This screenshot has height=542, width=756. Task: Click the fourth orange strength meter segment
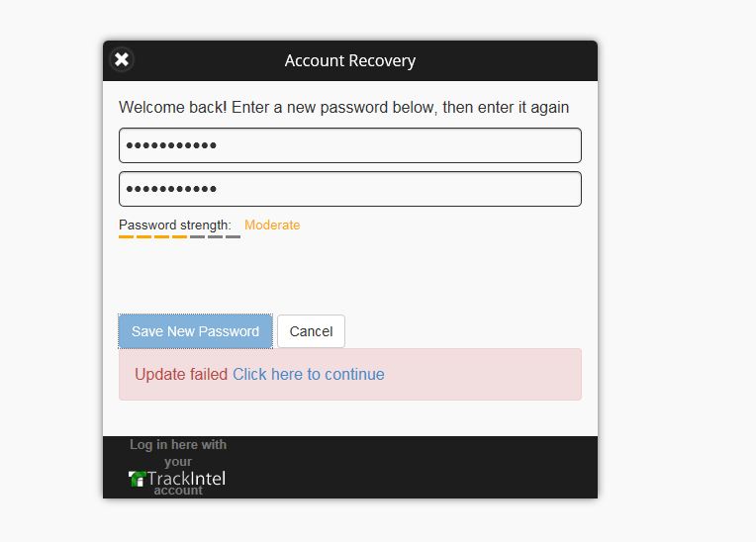(x=179, y=237)
